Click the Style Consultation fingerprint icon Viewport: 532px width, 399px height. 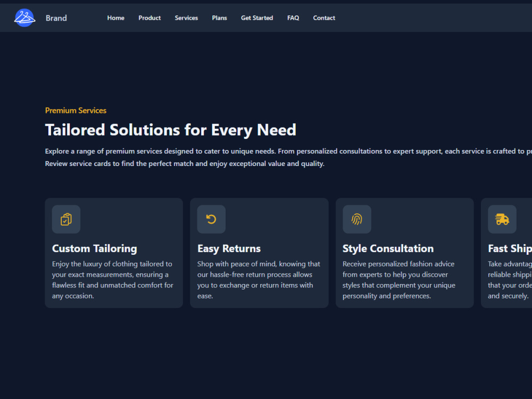(356, 219)
